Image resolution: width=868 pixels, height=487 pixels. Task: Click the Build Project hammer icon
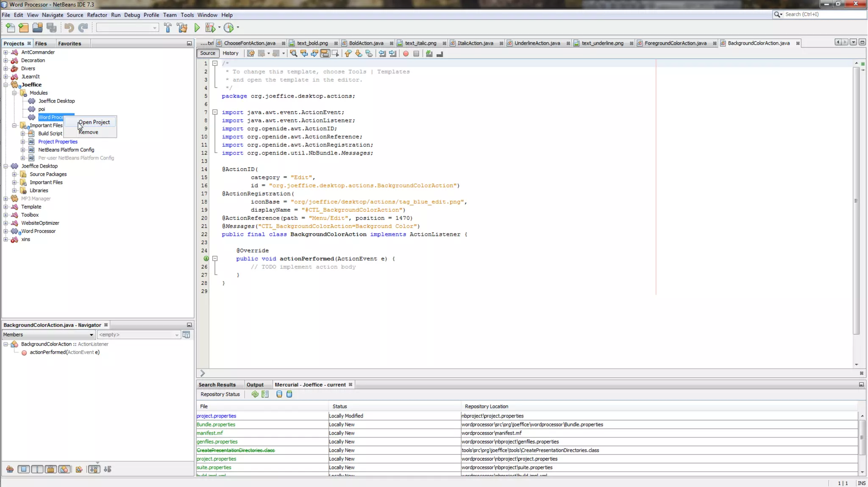point(168,28)
